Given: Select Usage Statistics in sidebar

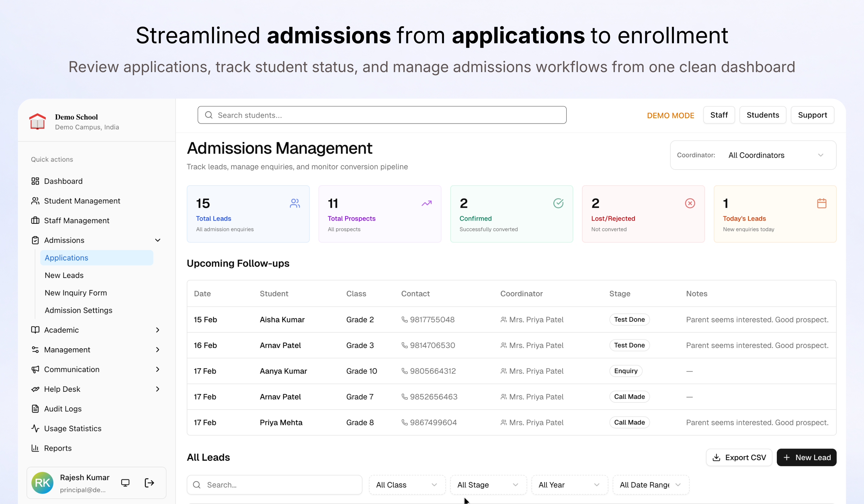Looking at the screenshot, I should click(72, 428).
